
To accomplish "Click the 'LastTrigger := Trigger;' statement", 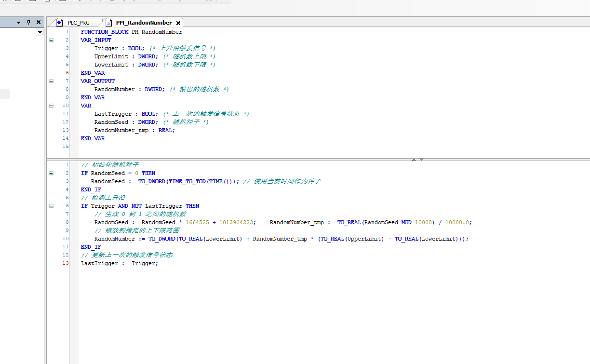I will (120, 263).
